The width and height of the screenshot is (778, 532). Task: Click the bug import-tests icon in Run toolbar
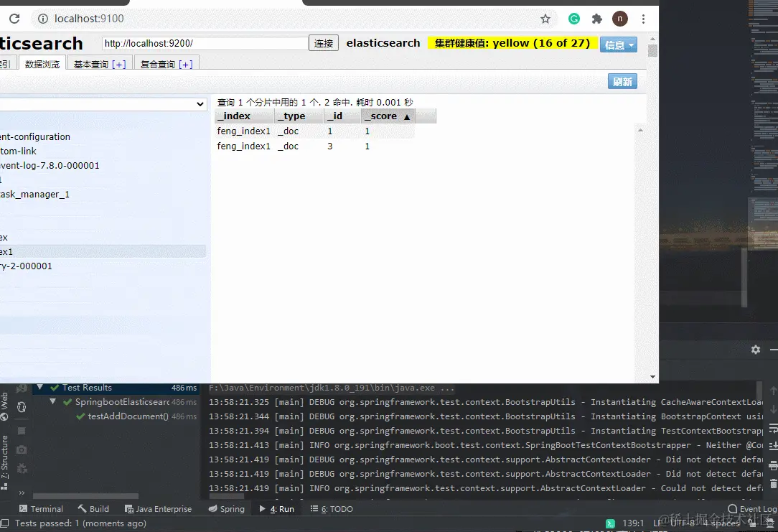22,469
